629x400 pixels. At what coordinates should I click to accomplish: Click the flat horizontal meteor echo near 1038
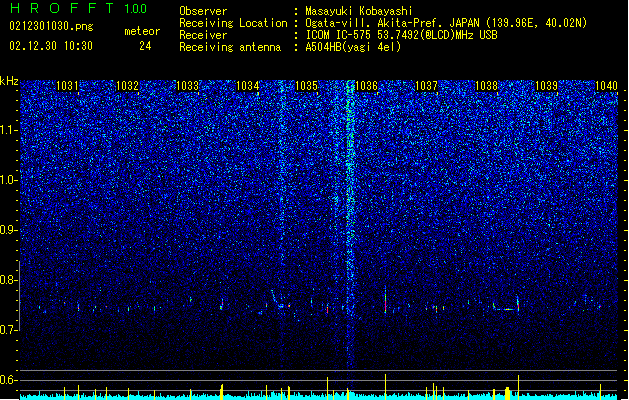(x=506, y=309)
